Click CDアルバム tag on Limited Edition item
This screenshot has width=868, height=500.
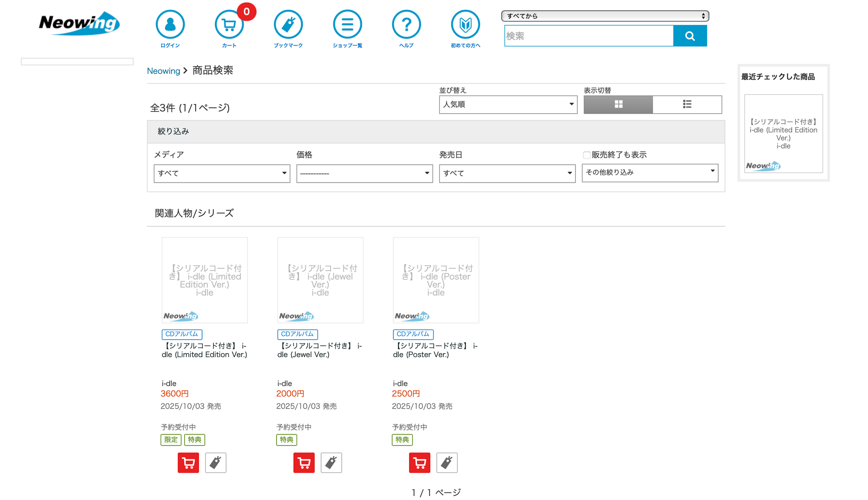click(182, 334)
